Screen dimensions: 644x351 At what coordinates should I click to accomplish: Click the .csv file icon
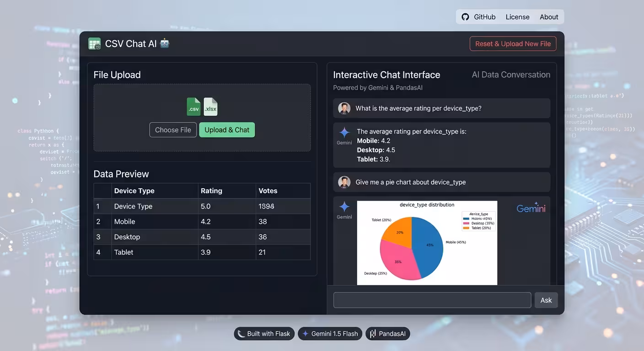click(194, 106)
